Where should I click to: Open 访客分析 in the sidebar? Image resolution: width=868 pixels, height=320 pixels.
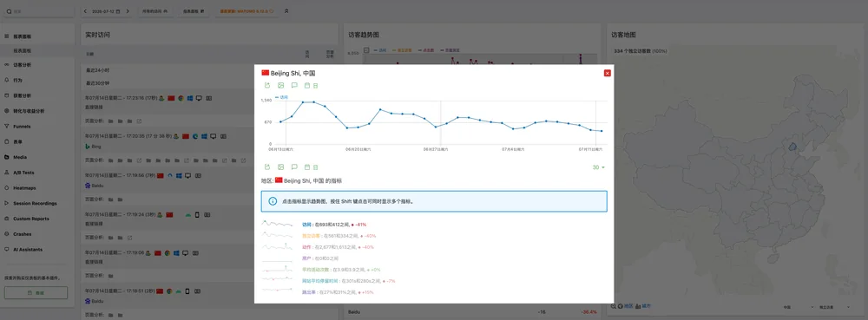pos(37,65)
